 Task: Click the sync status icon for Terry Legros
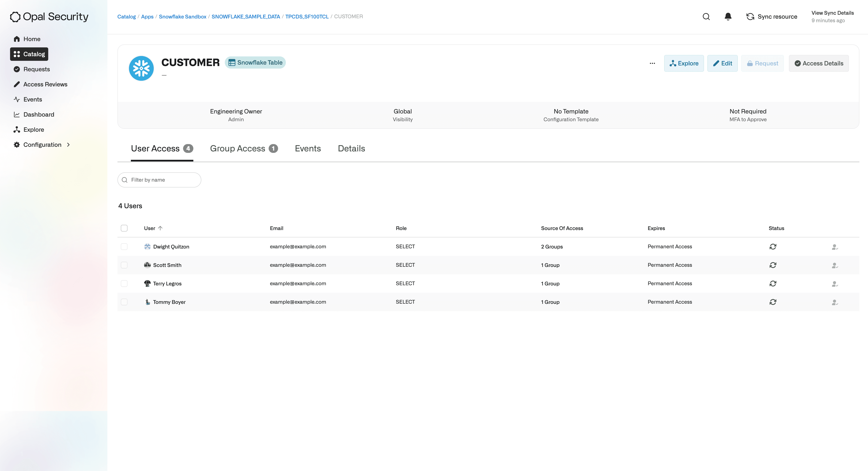(773, 284)
